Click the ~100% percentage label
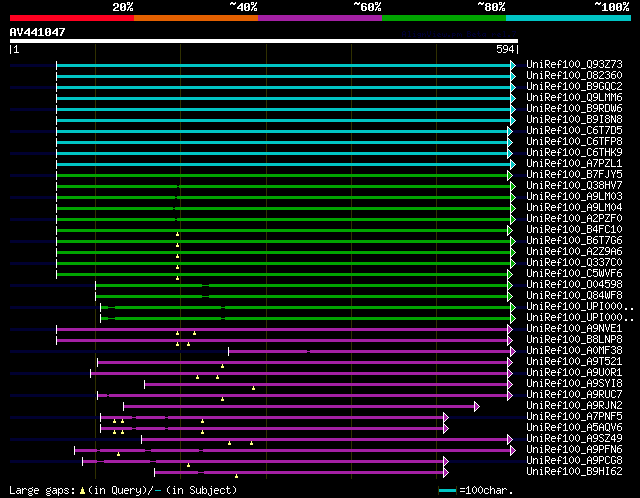The image size is (640, 498). point(611,7)
